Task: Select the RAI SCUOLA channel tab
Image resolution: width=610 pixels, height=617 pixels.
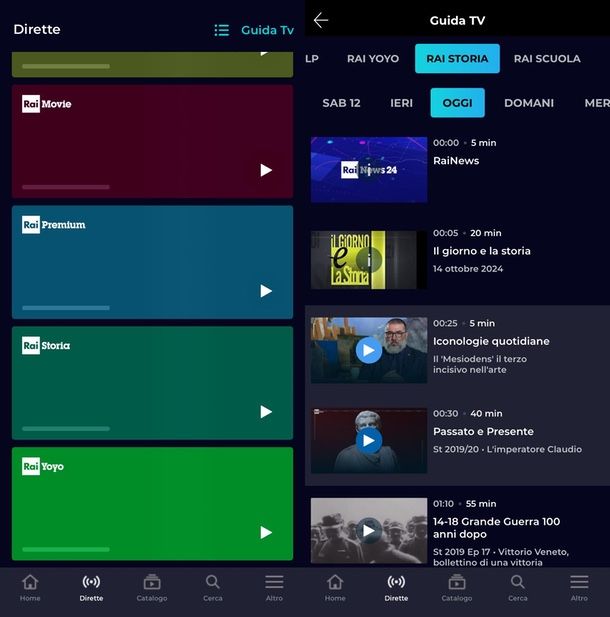Action: coord(547,59)
